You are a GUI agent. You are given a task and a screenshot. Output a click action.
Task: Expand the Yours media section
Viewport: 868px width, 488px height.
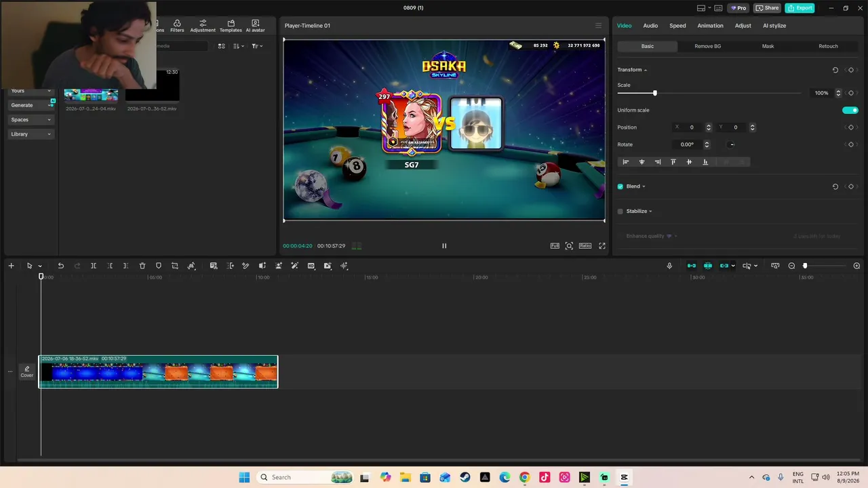(x=31, y=91)
